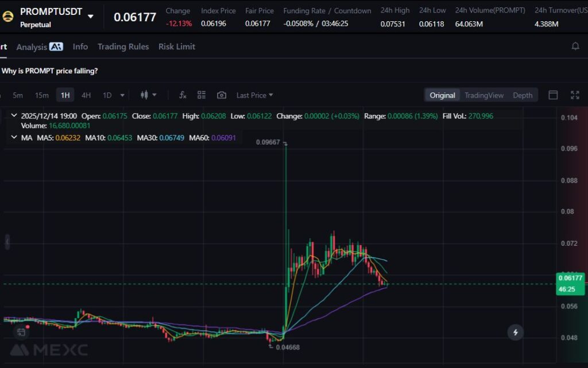Screen dimensions: 588x368
Task: Switch to the Risk Limit tab
Action: (177, 47)
